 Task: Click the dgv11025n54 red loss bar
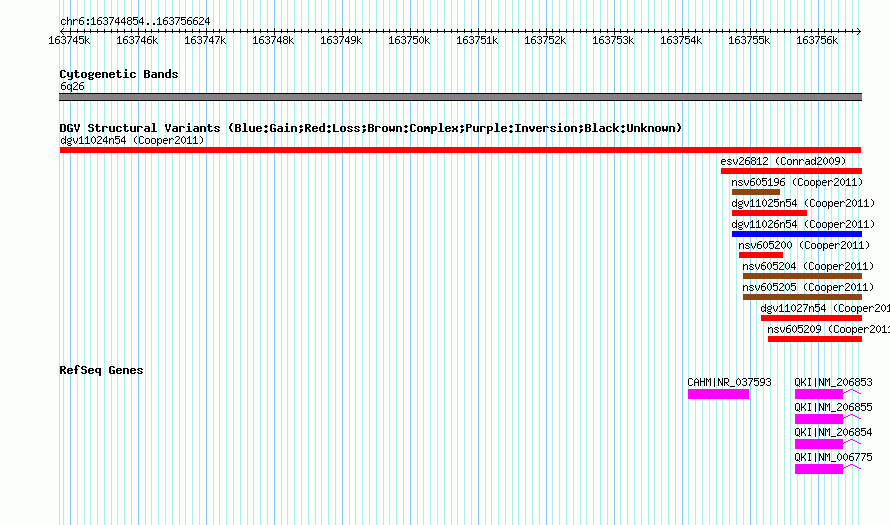(769, 213)
